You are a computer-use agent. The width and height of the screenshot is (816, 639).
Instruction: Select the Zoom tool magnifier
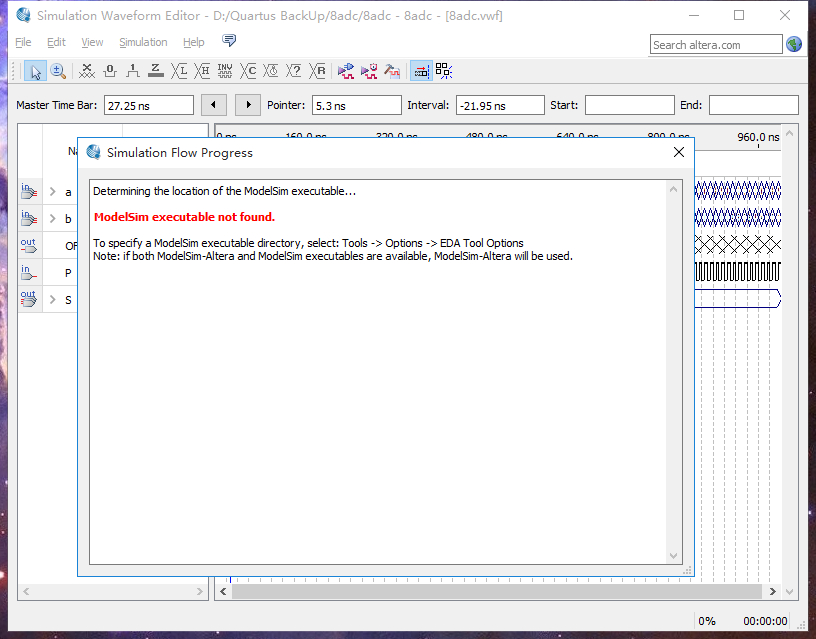(x=58, y=71)
